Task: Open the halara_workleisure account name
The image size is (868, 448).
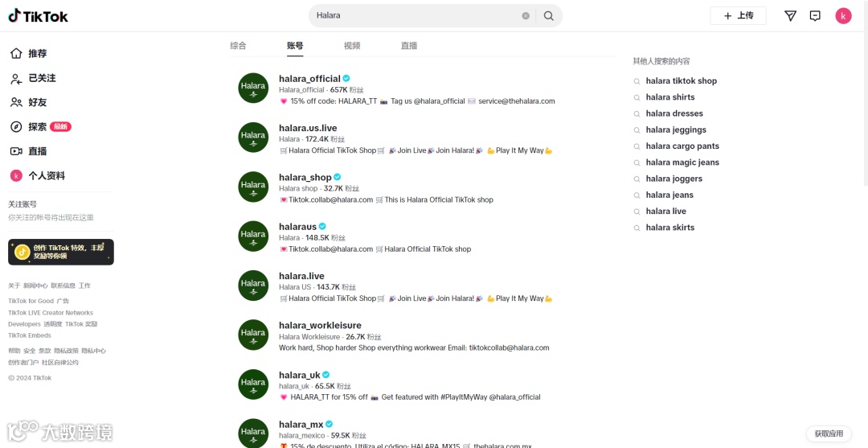Action: [320, 325]
